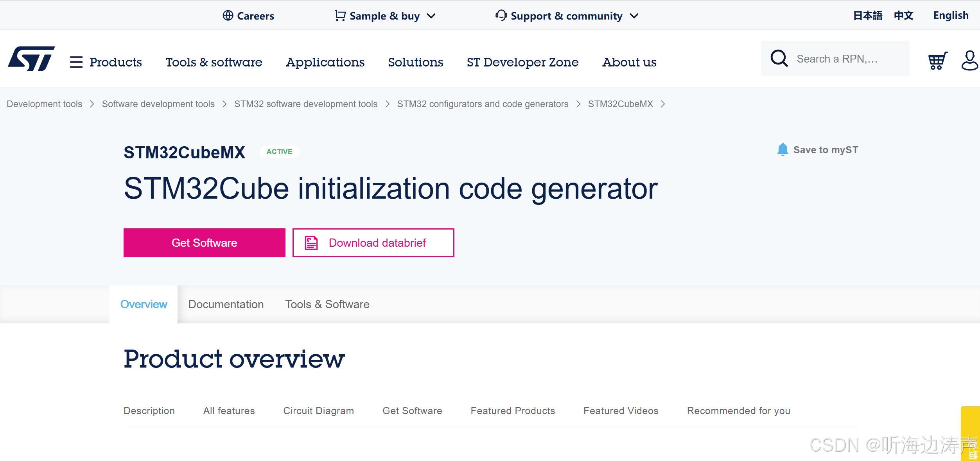Viewport: 980px width, 461px height.
Task: Go to STM32 configurators and code generators breadcrumb
Action: click(x=483, y=104)
